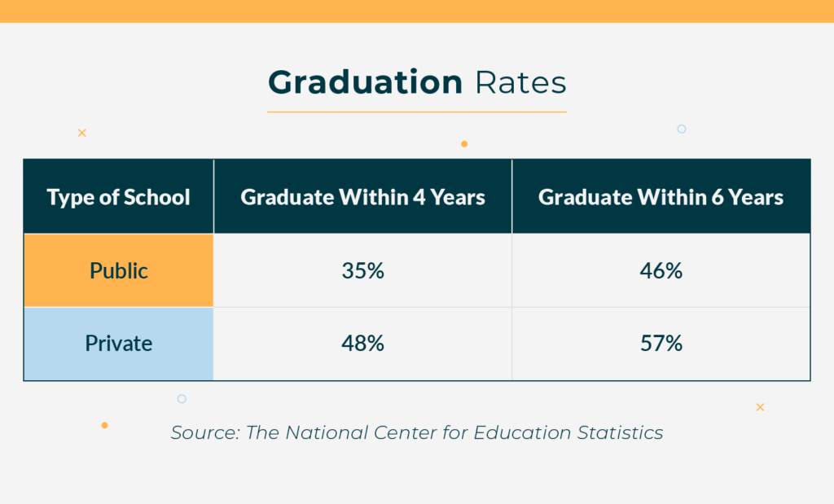Click the "Type of School" column header
Screen dimensions: 834x504
pos(119,197)
